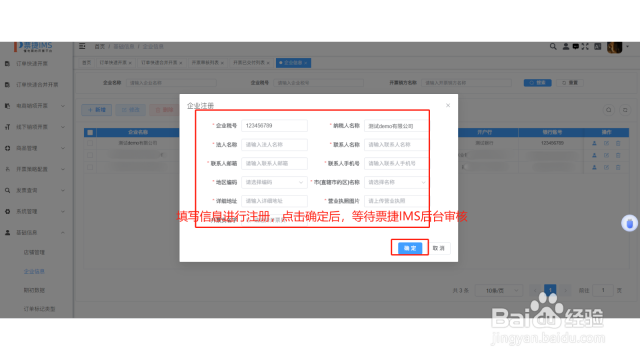
Task: Click the 联系人邮箱 input field
Action: 274,163
